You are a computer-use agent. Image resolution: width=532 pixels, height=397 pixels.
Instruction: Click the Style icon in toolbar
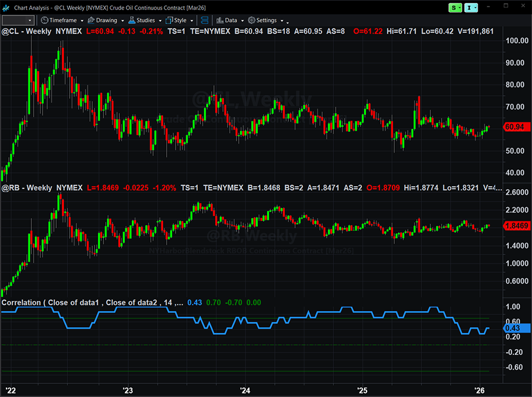(169, 20)
